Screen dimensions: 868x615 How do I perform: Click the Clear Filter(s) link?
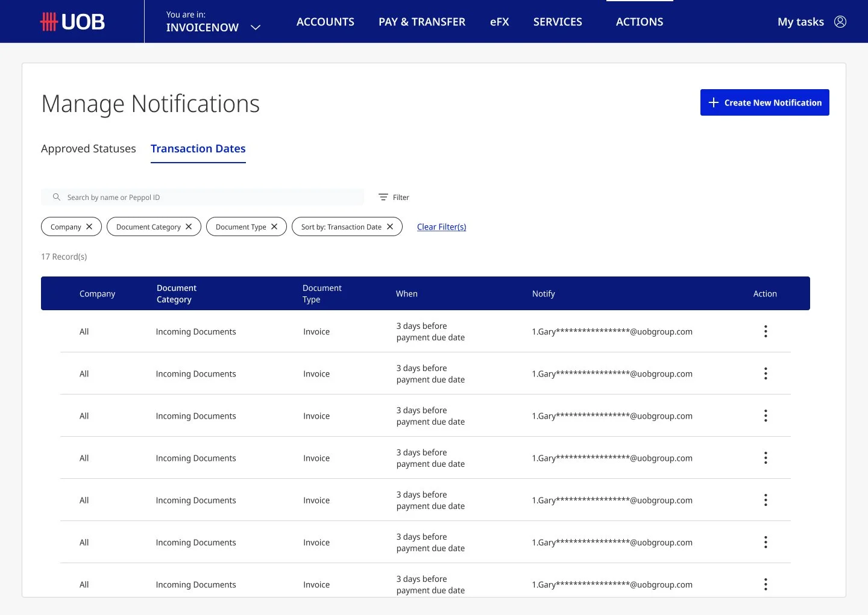click(x=442, y=226)
